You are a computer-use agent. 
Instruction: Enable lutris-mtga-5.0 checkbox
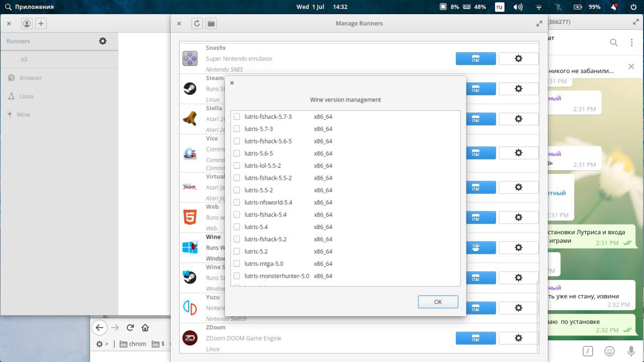[x=236, y=264]
